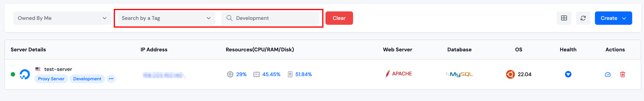The height and width of the screenshot is (101, 644).
Task: Click the Ubuntu OS logo
Action: [510, 74]
